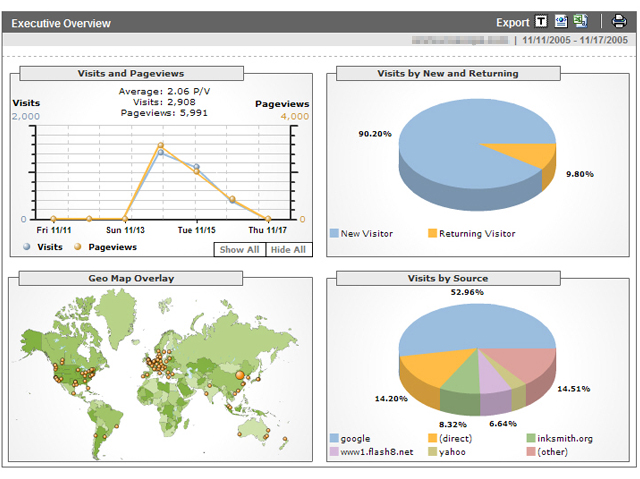Open the Visits and Pageviews report title

tap(131, 73)
